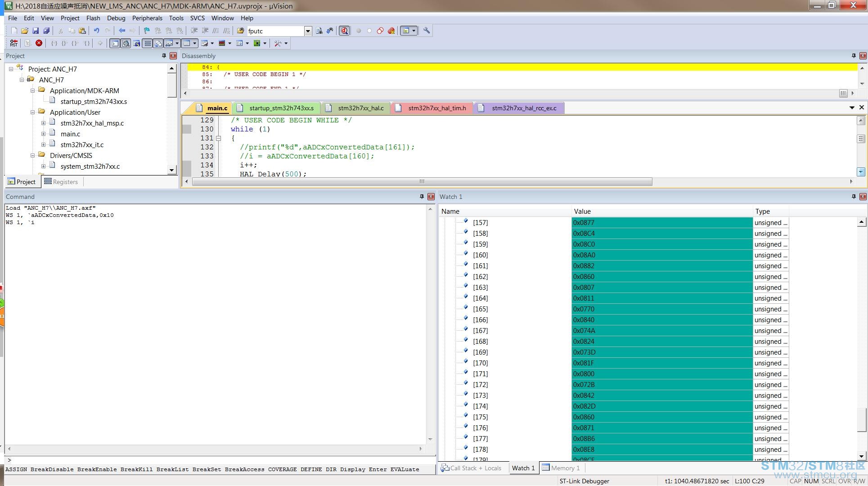Switch to the Registers tab
The image size is (868, 486).
[61, 182]
